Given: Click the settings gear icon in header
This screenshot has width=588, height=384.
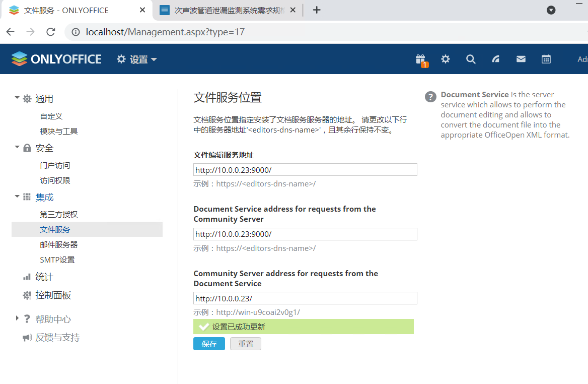Looking at the screenshot, I should pos(446,59).
